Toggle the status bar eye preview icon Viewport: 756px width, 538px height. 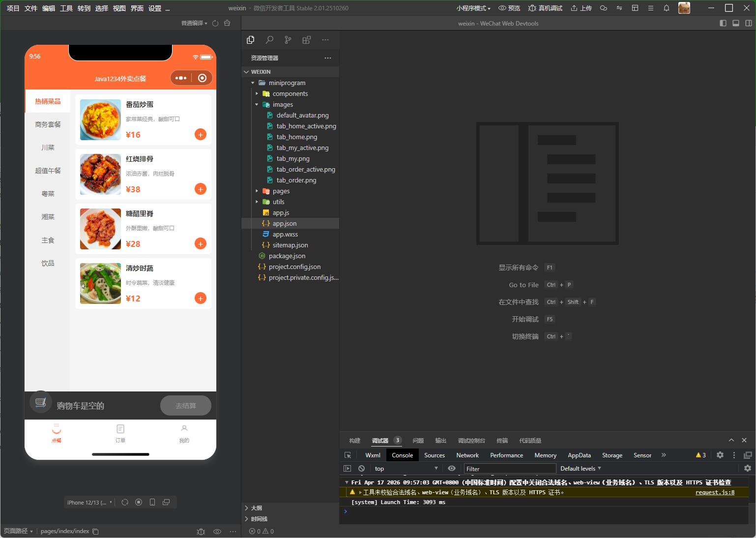[x=217, y=531]
